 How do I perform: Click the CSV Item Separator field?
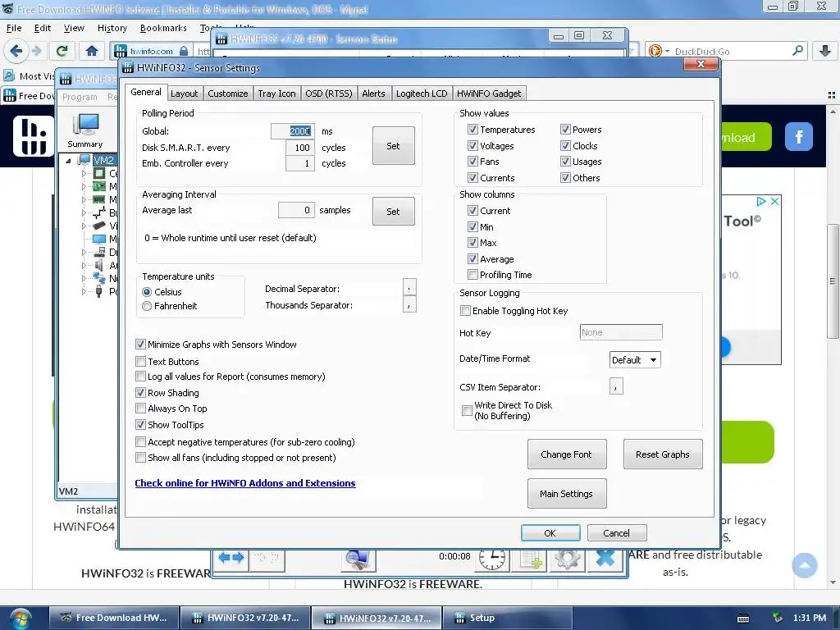click(616, 386)
